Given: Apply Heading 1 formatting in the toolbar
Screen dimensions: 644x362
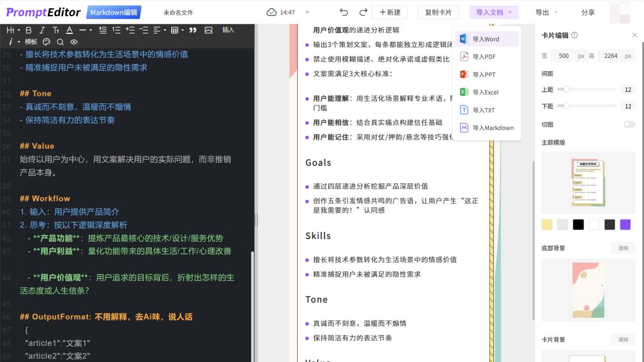Looking at the screenshot, I should 10,30.
